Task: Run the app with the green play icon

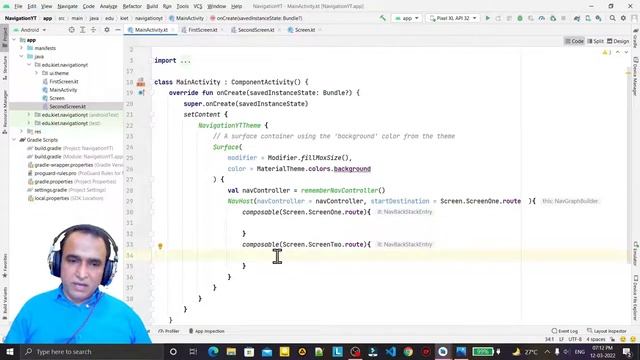Action: 487,18
